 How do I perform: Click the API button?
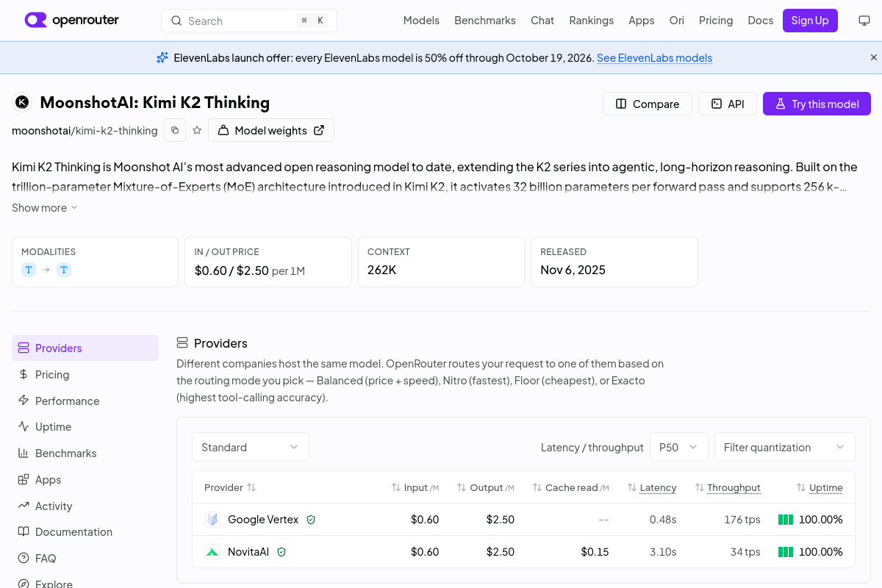pos(728,104)
